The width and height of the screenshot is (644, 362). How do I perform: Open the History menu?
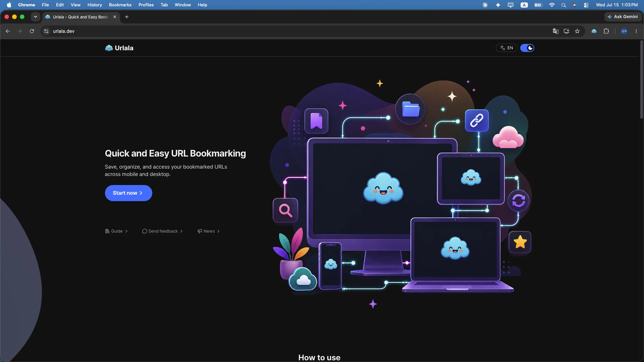coord(95,5)
